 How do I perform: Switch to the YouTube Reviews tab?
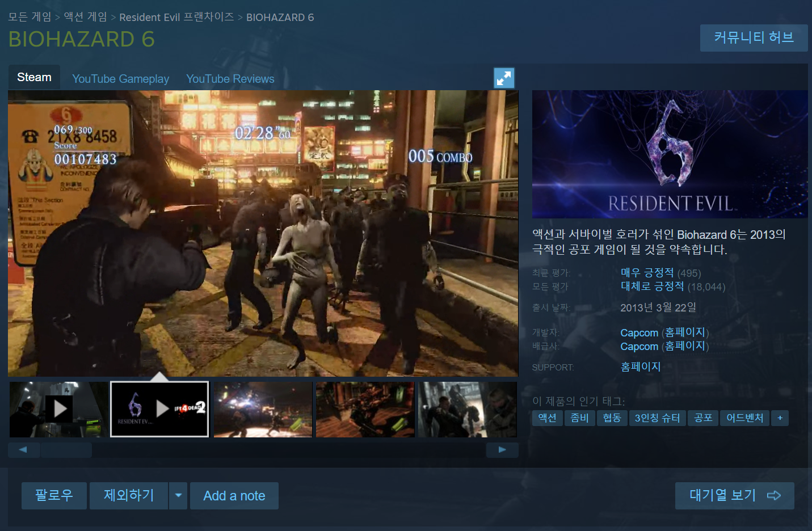[230, 79]
